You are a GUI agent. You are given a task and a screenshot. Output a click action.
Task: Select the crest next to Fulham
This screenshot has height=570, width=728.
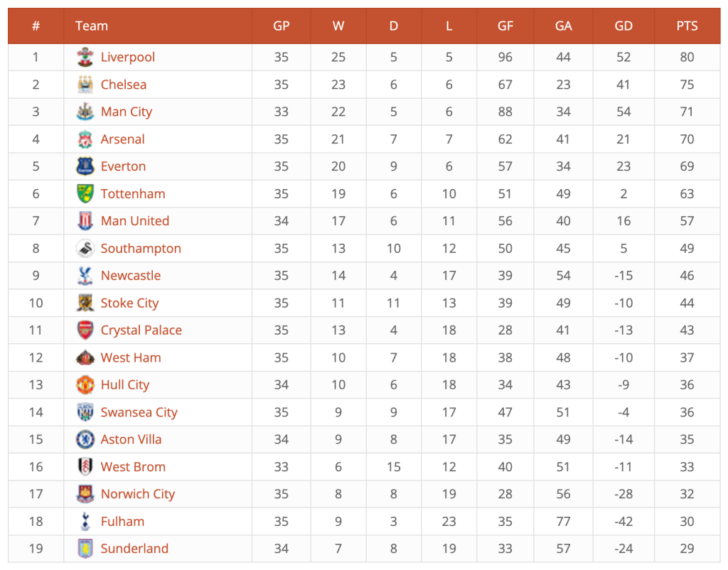[x=85, y=521]
